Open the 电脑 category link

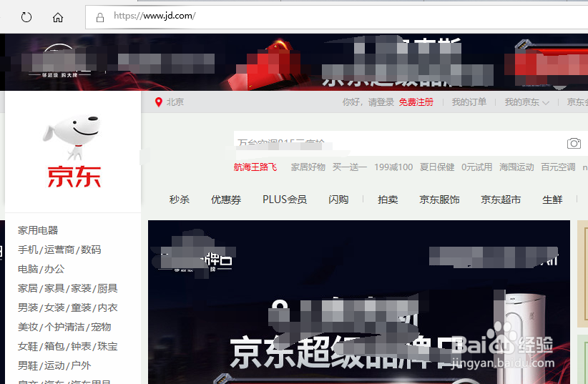[x=27, y=269]
